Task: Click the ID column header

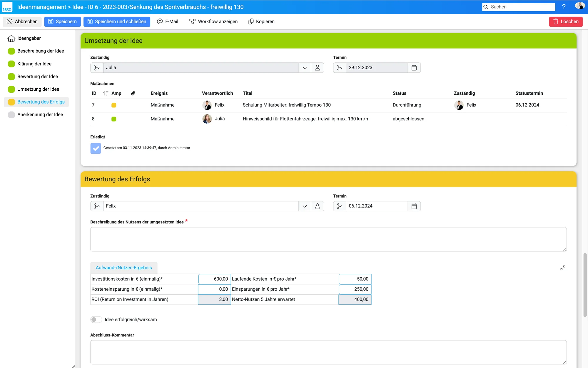Action: point(94,93)
